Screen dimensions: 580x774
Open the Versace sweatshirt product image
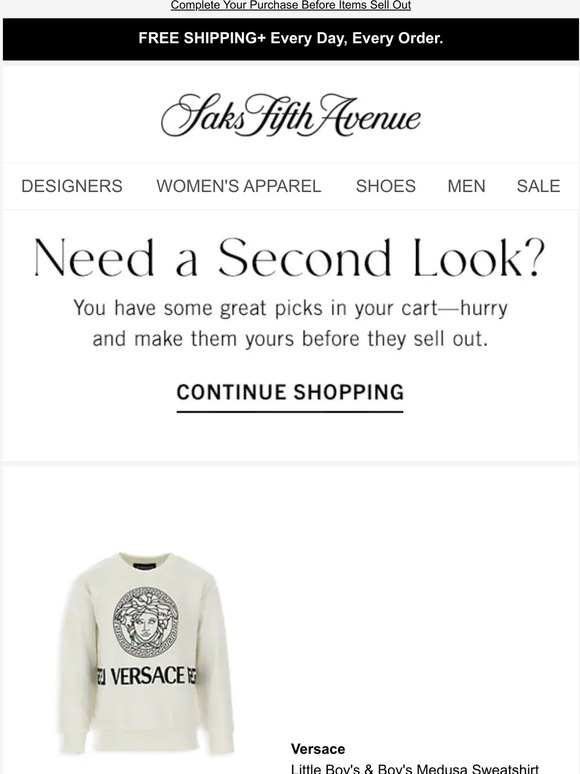click(146, 654)
